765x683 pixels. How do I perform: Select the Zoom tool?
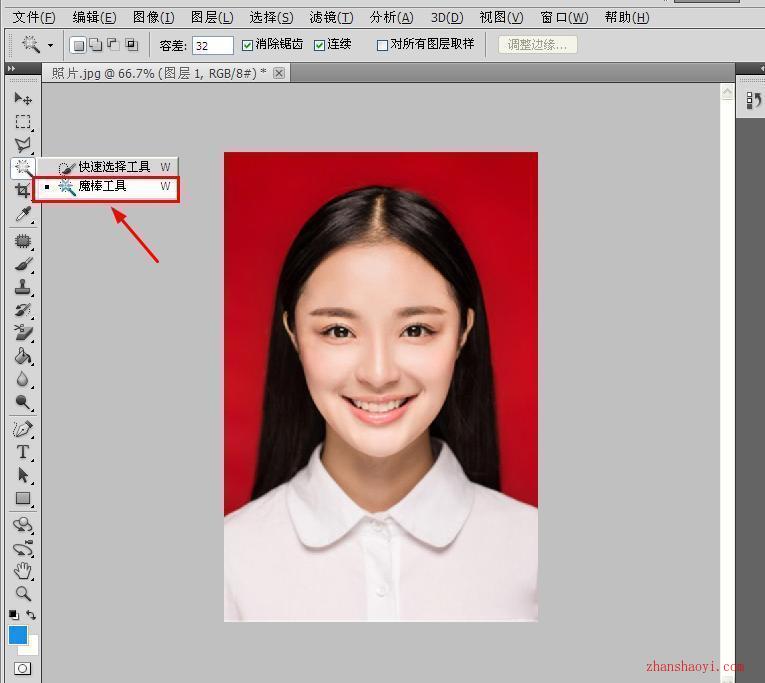[x=22, y=594]
